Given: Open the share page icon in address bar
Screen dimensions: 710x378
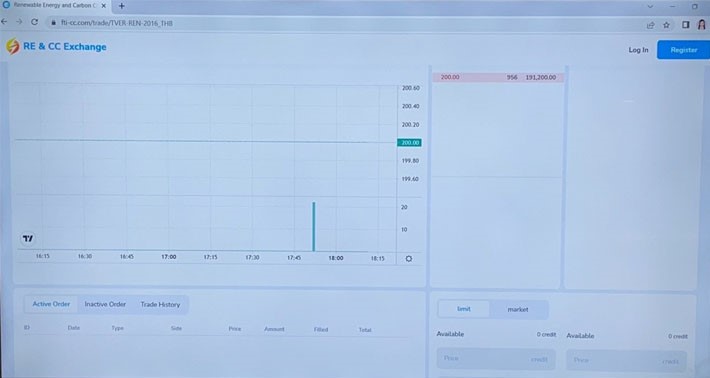Looking at the screenshot, I should [x=651, y=25].
